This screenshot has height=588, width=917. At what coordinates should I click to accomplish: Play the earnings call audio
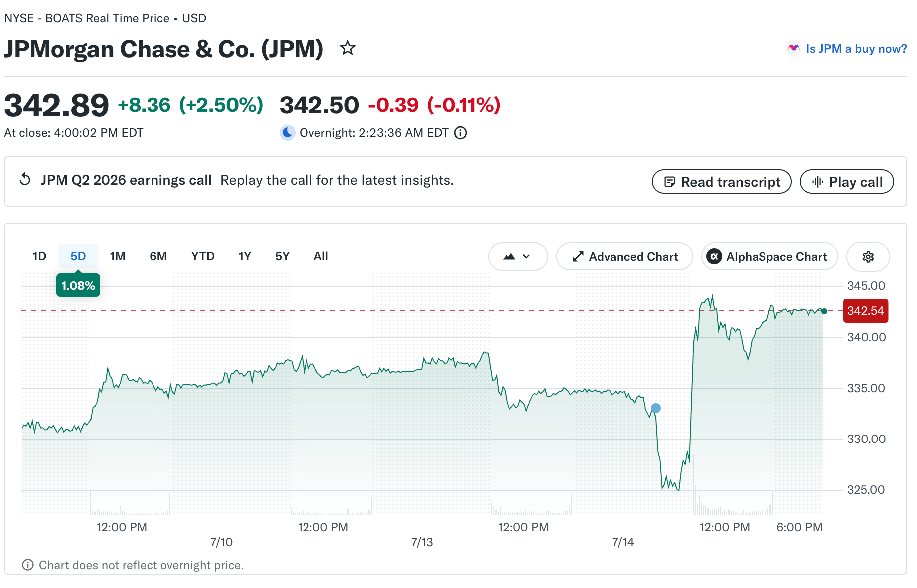[x=847, y=182]
